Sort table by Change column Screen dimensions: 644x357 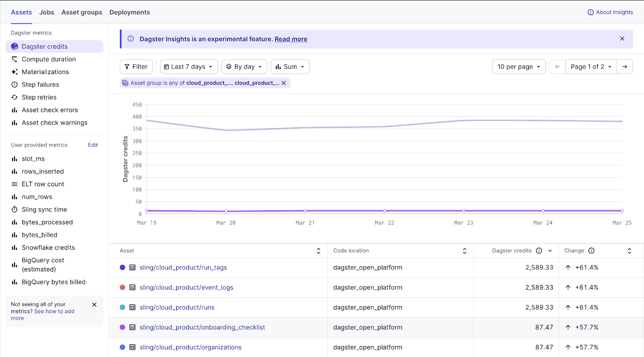point(630,251)
